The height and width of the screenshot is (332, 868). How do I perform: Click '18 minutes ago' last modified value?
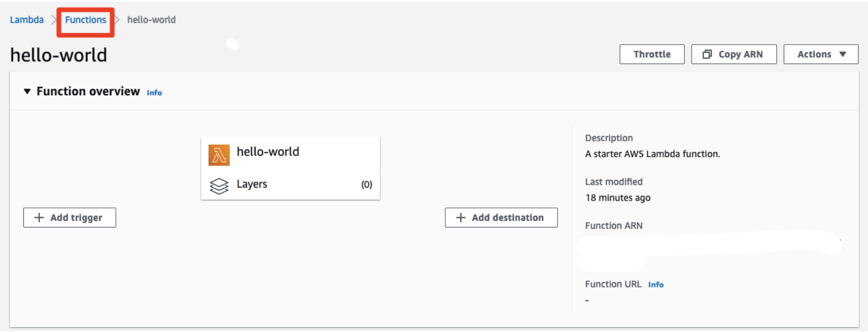pyautogui.click(x=618, y=198)
